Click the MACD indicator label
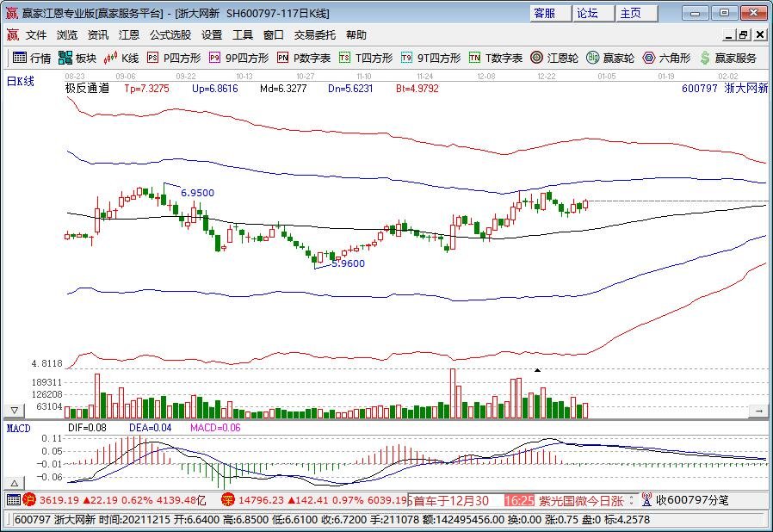Viewport: 773px width, 532px height. pyautogui.click(x=19, y=428)
